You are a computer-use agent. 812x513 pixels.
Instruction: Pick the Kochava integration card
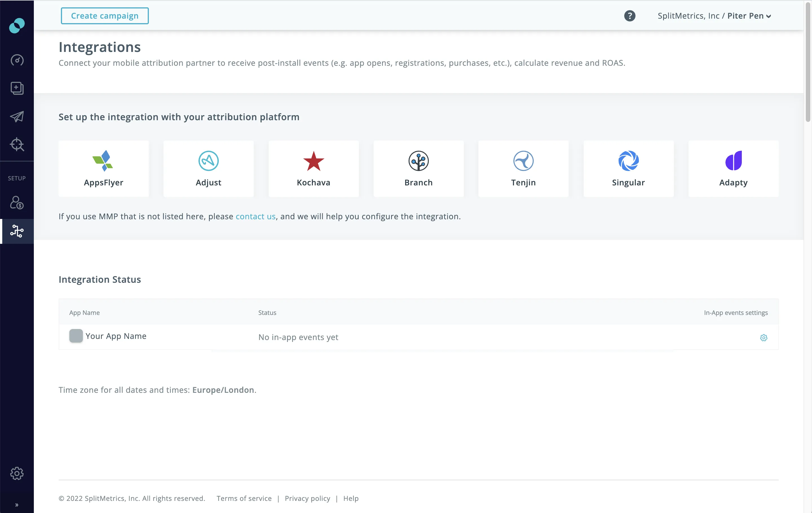click(x=313, y=169)
